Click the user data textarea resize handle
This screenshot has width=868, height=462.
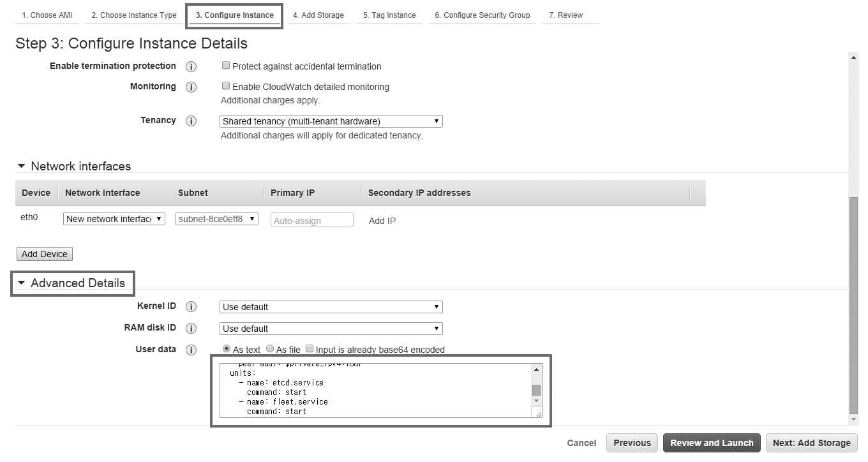539,414
